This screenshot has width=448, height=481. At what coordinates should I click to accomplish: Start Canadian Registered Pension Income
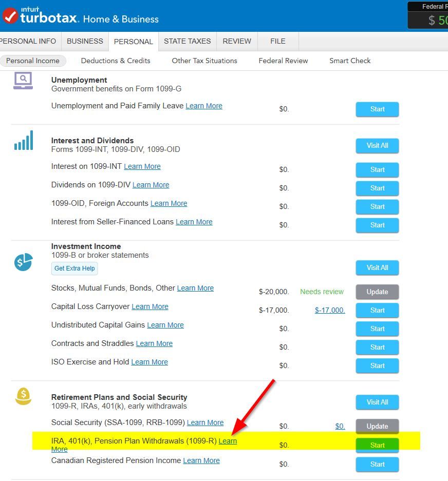(377, 464)
